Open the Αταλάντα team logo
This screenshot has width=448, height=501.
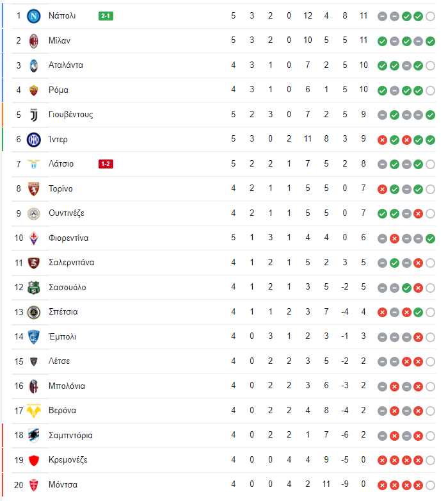[x=34, y=65]
